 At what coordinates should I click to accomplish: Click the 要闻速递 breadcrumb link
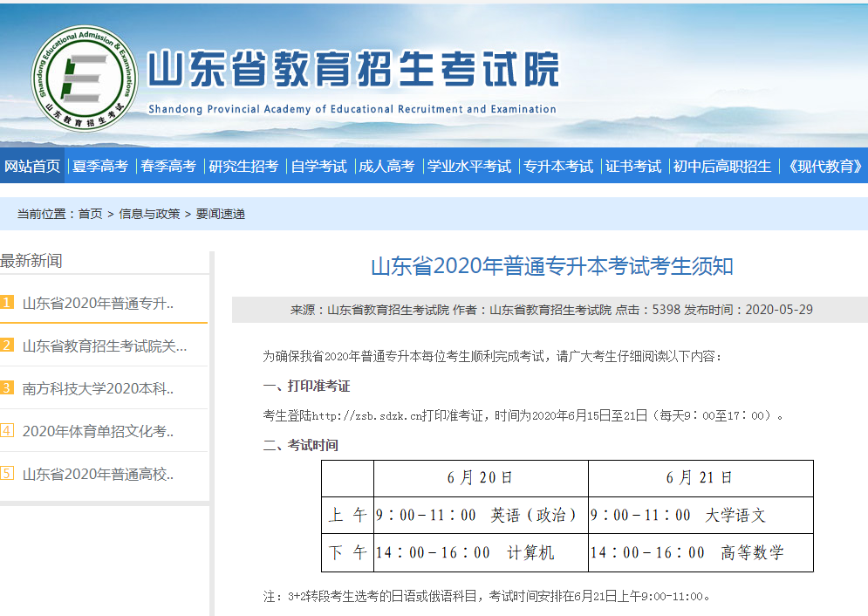tap(221, 214)
